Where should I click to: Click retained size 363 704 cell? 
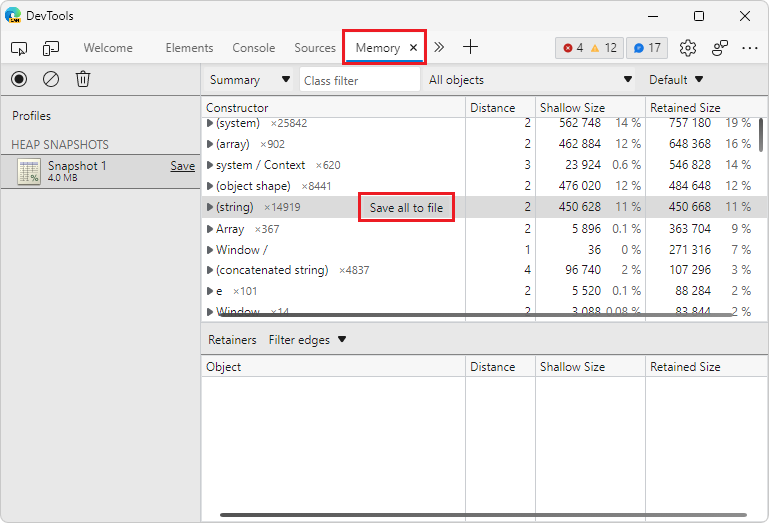[x=690, y=229]
